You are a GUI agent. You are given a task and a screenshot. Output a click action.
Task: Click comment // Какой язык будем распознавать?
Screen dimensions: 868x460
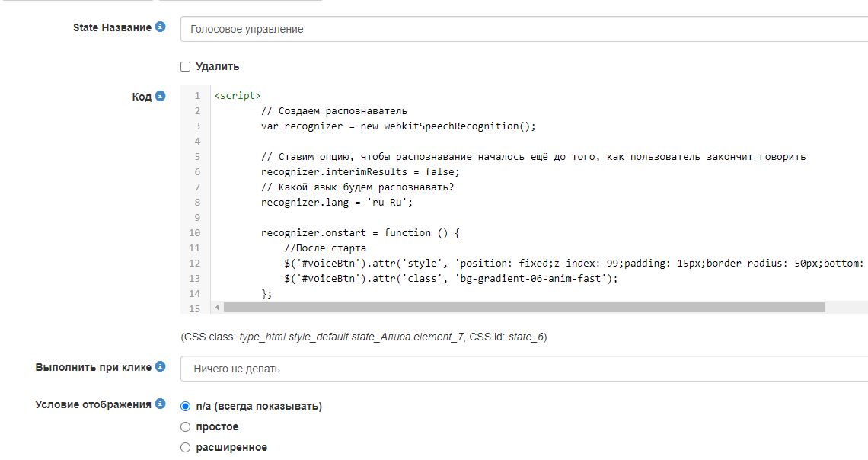[x=358, y=187]
